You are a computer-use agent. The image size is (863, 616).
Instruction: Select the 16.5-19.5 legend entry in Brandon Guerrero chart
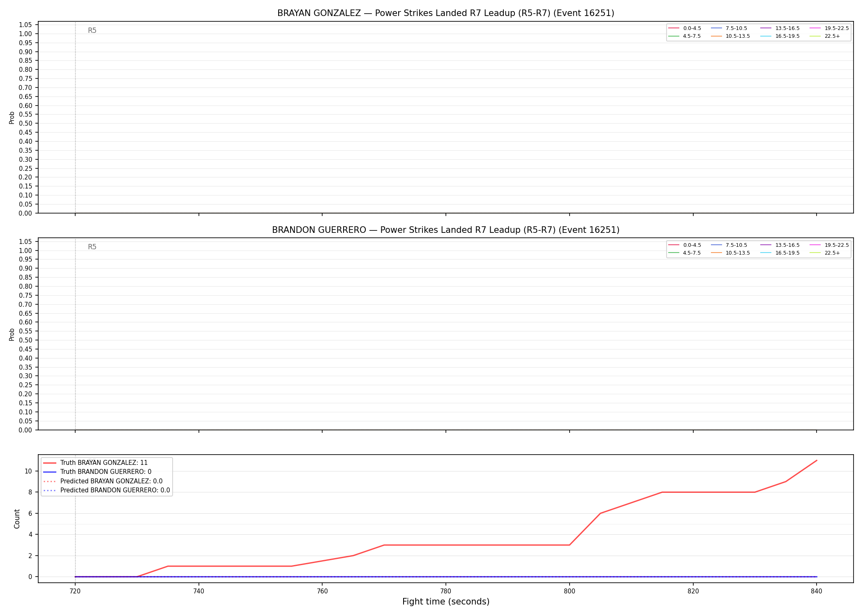click(780, 253)
